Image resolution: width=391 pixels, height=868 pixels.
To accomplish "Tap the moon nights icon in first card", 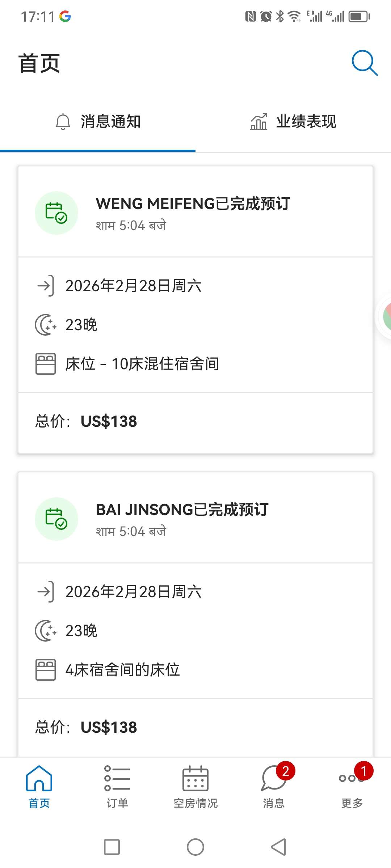I will pos(46,325).
